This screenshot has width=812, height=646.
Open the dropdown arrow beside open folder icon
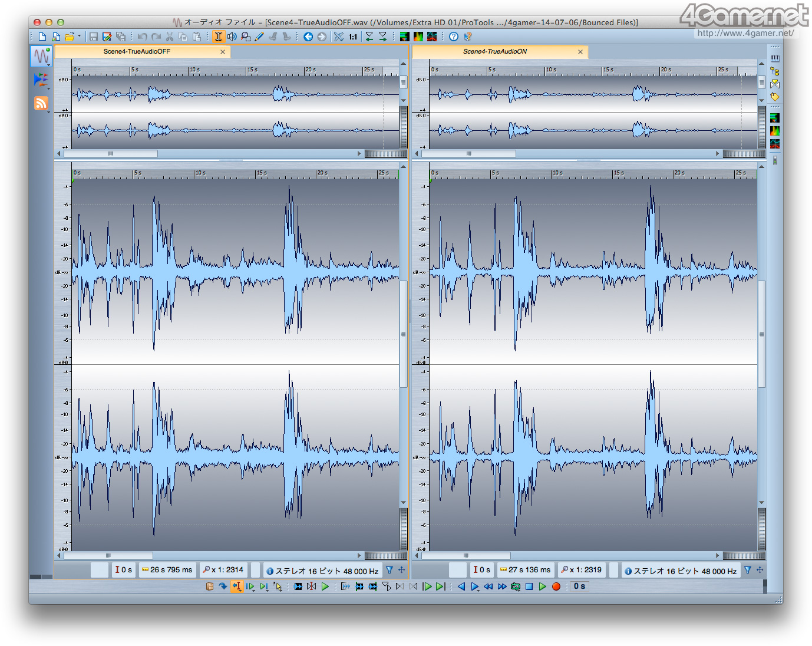[x=79, y=36]
